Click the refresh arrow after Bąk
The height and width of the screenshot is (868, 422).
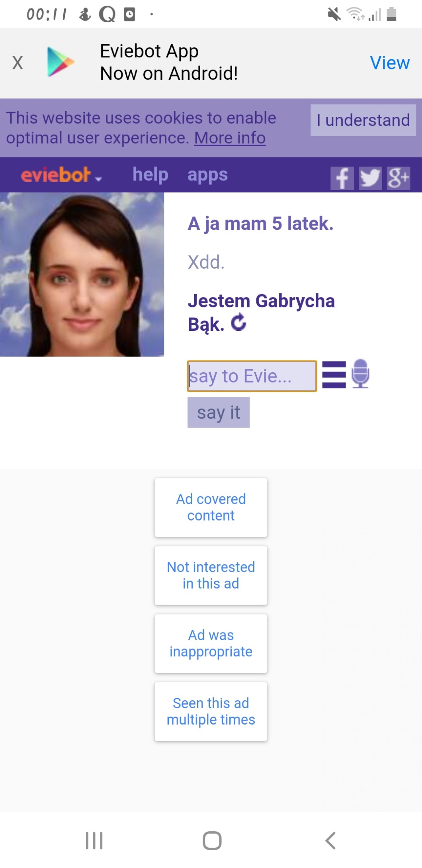[238, 323]
